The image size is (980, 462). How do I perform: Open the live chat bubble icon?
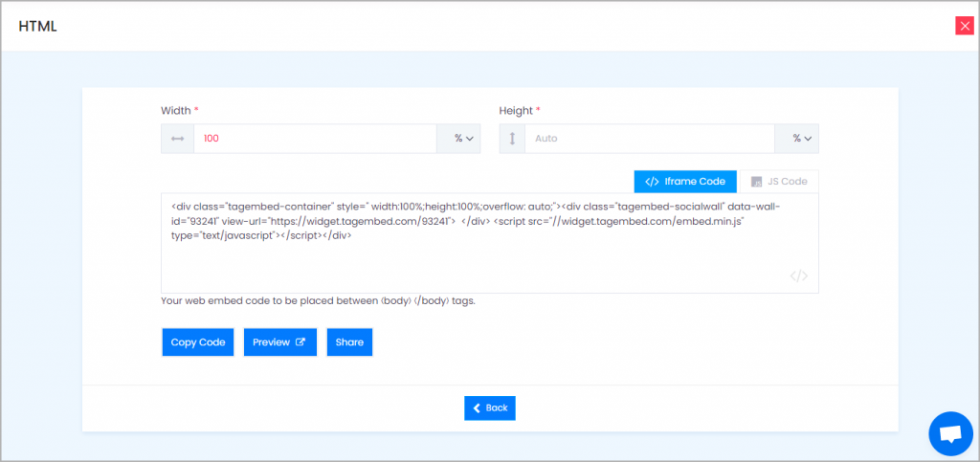(950, 433)
